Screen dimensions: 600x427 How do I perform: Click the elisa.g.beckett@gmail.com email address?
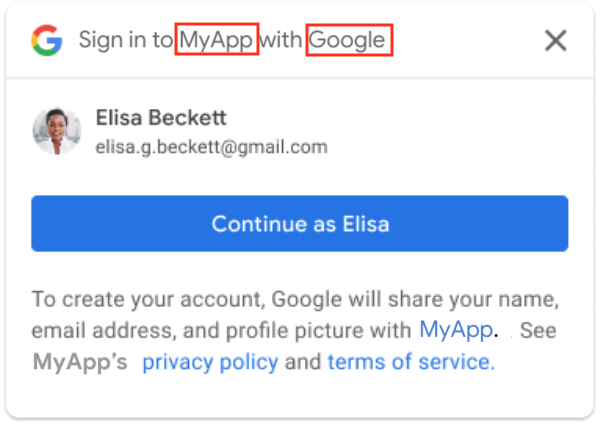click(x=211, y=147)
